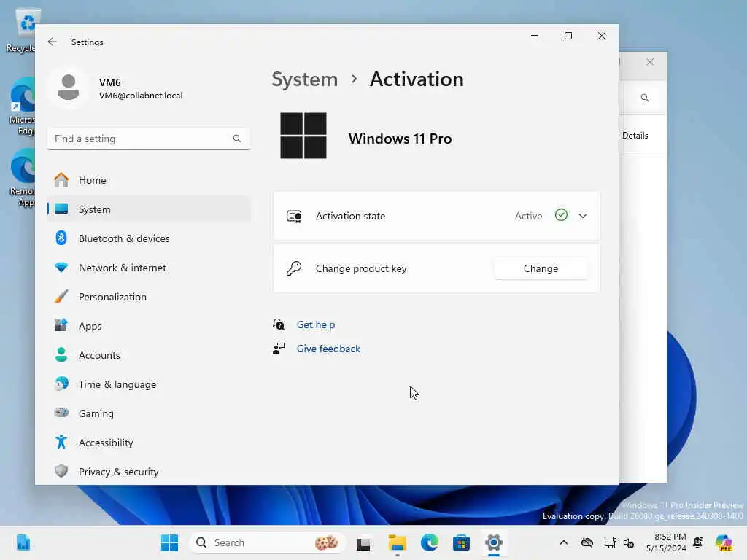Screen dimensions: 747x560
Task: Open the Widgets icon on taskbar
Action: point(23,542)
